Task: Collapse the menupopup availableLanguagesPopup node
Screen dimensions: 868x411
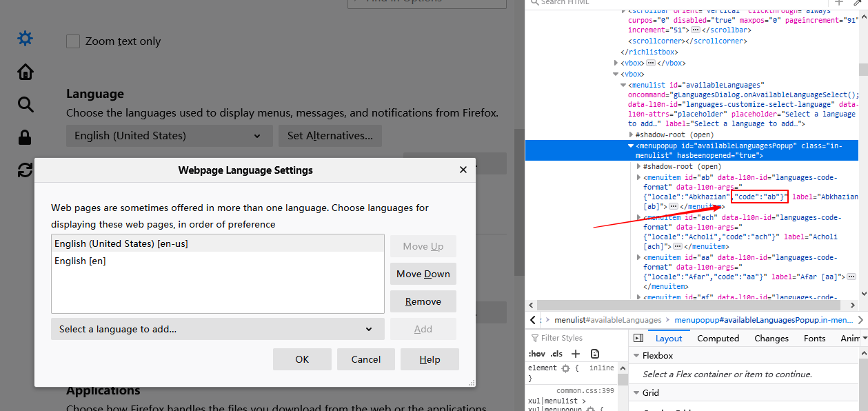Action: tap(631, 146)
